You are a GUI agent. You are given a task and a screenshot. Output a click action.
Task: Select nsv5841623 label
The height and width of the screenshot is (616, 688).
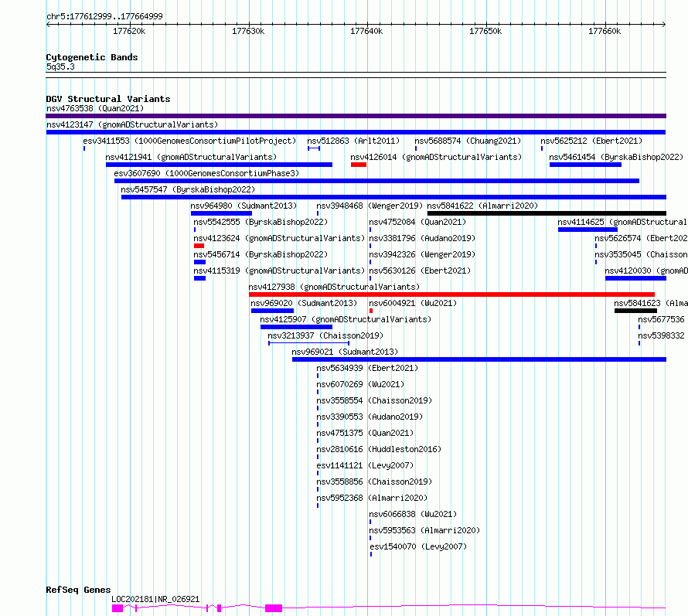click(650, 303)
